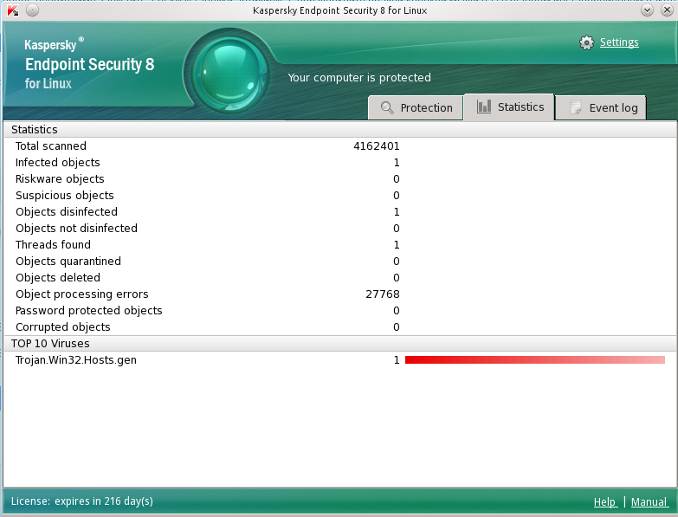Screen dimensions: 678x517
Task: Click the Kaspersky logo icon in title bar
Action: (x=13, y=10)
